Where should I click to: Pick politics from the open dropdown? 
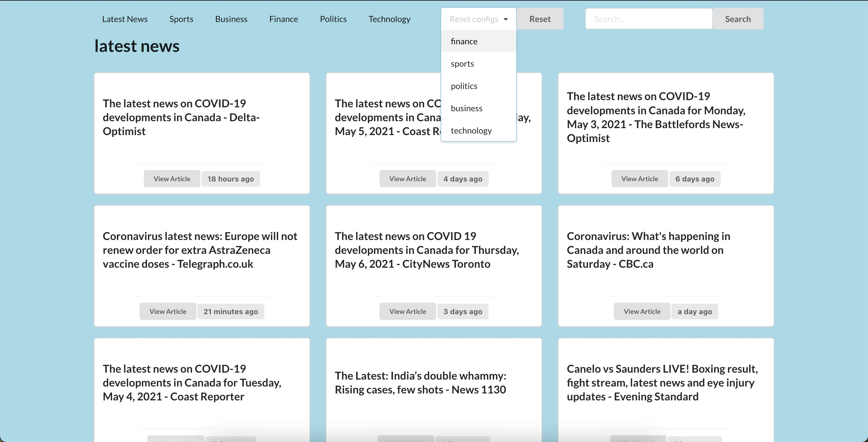tap(478, 86)
